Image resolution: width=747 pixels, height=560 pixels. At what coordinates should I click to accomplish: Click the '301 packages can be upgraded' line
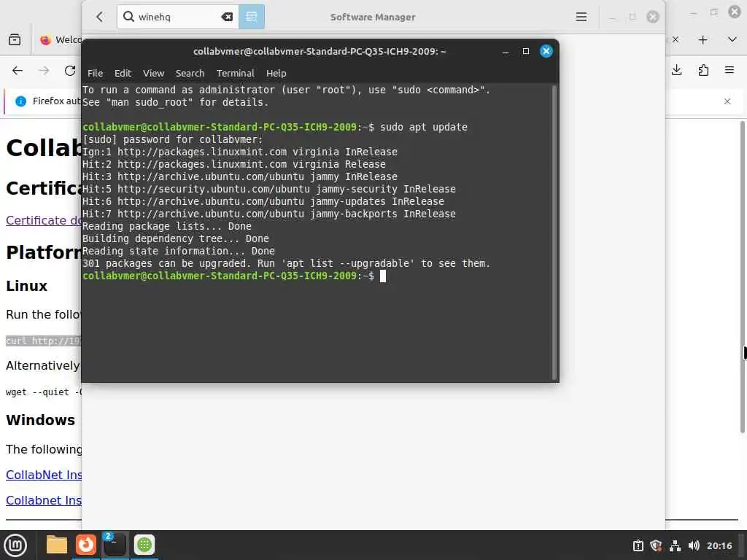tap(286, 263)
